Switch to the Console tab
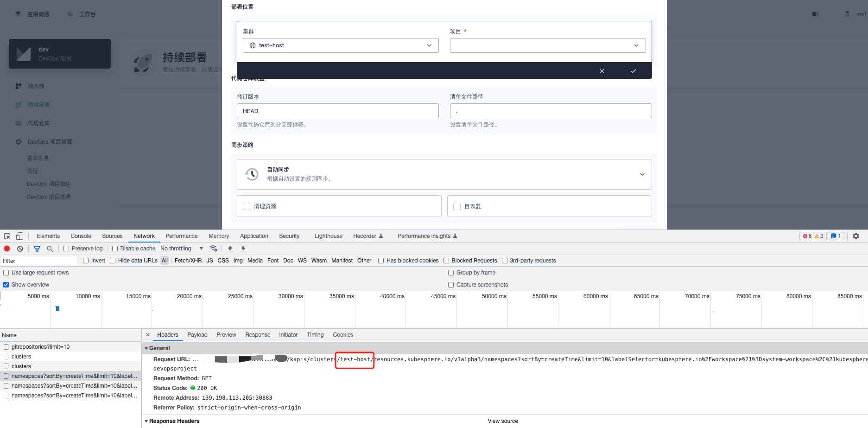Image resolution: width=868 pixels, height=428 pixels. click(81, 236)
